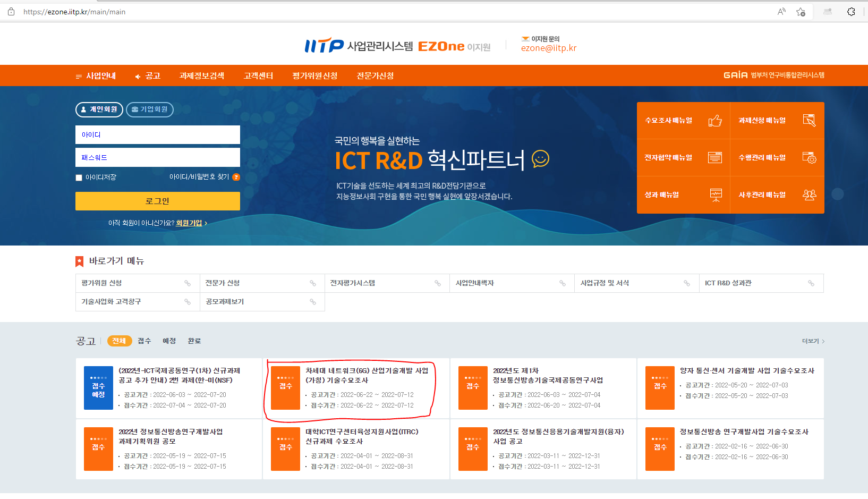
Task: Select the 완료 notice filter tab
Action: [x=194, y=341]
